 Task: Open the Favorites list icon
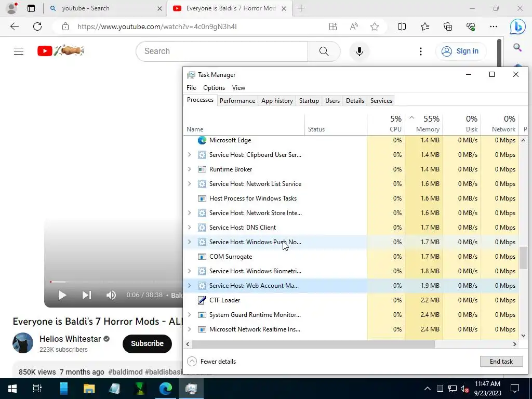(425, 26)
